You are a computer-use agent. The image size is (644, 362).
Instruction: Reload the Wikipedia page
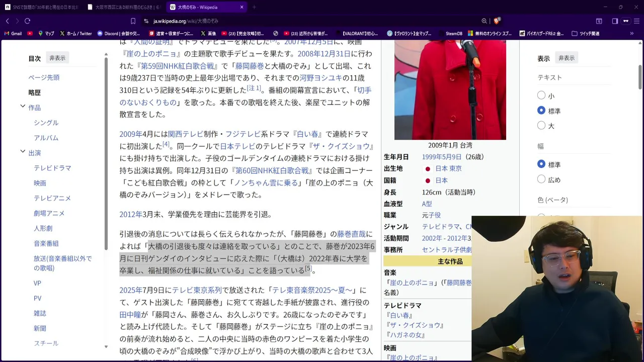(x=27, y=21)
